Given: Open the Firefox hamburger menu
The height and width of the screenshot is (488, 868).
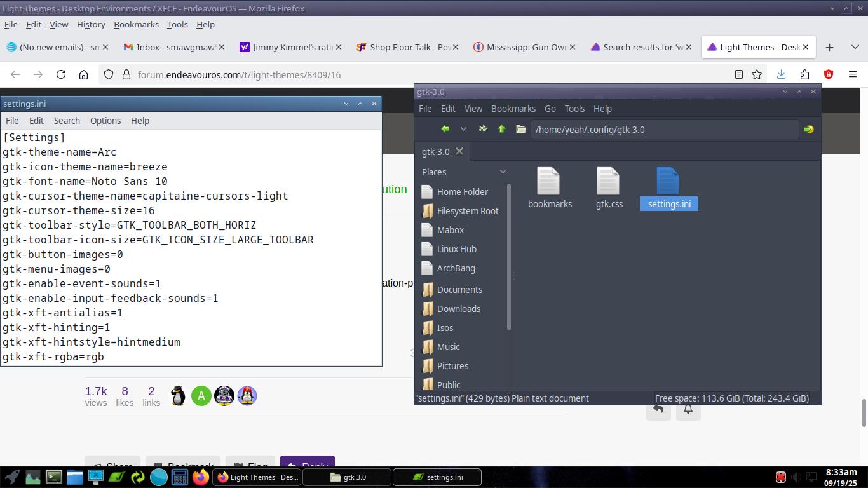Looking at the screenshot, I should 853,74.
